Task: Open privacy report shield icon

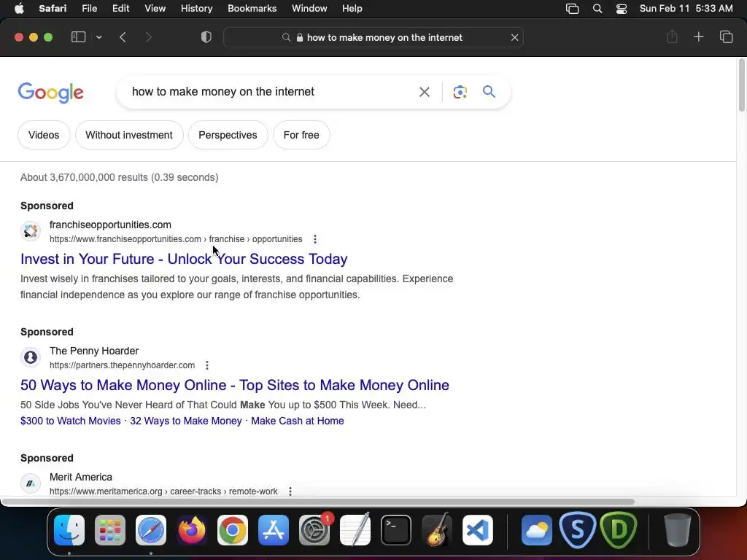Action: pos(206,37)
